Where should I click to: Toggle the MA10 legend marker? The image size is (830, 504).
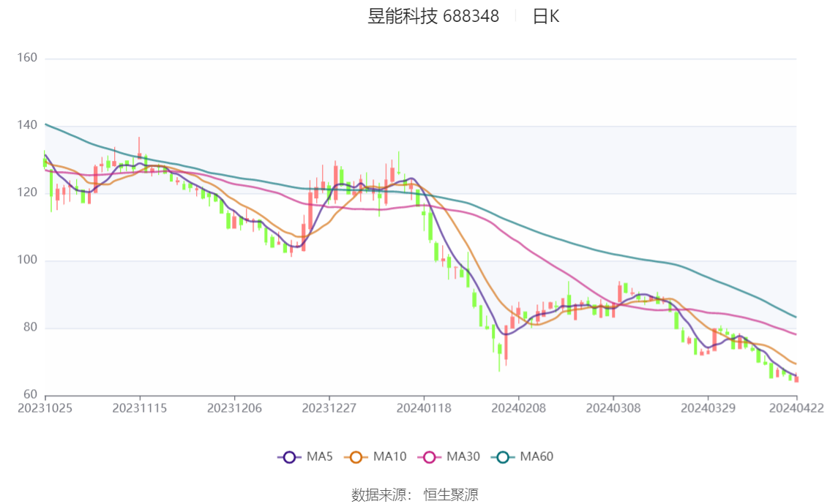356,457
